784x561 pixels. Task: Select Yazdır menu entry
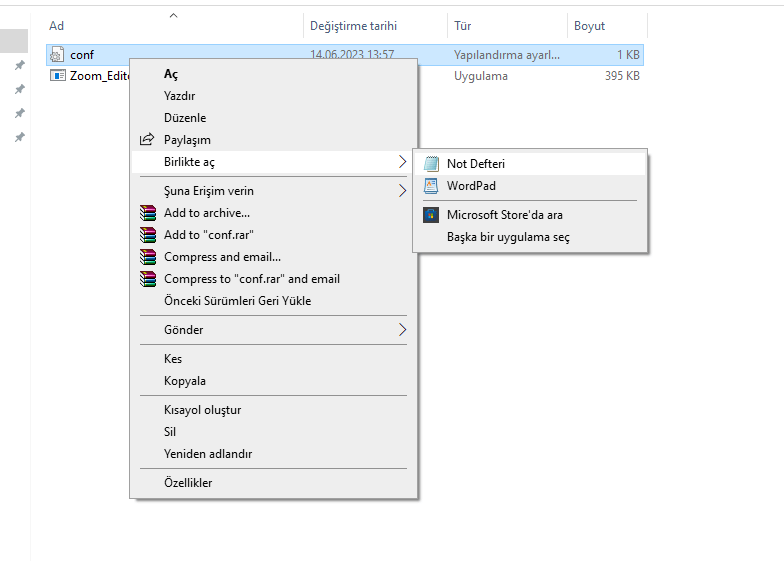pos(274,96)
